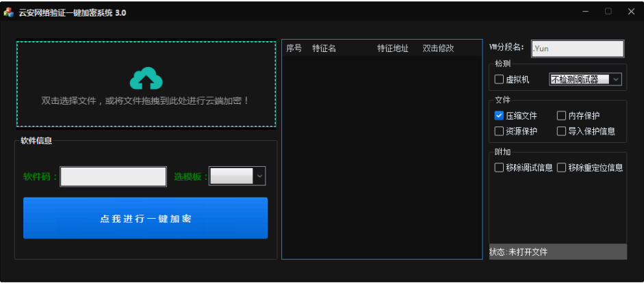Image resolution: width=644 pixels, height=283 pixels.
Task: Click the app logo in title bar
Action: 9,12
